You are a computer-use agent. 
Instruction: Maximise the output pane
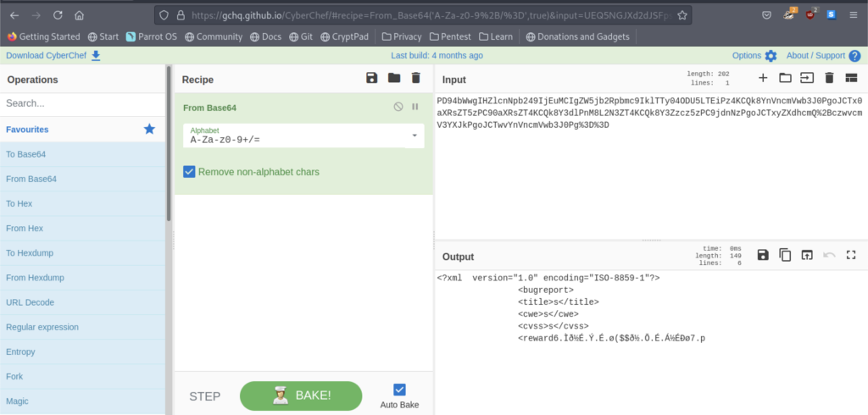(851, 255)
